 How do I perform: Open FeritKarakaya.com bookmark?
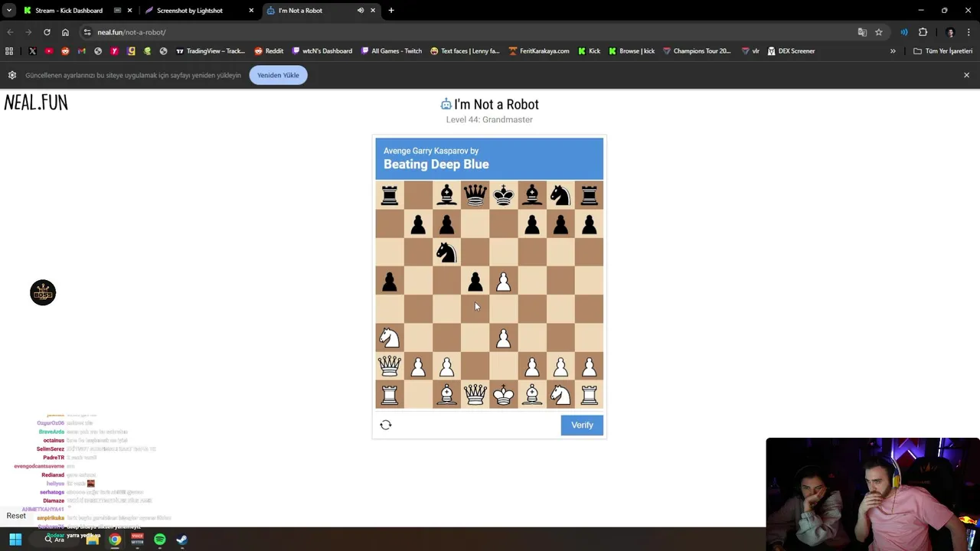click(539, 51)
